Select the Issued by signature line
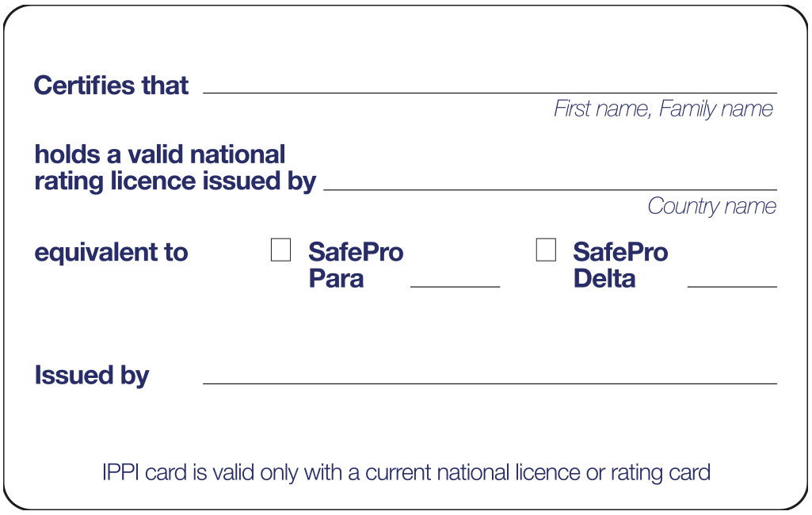 (490, 383)
